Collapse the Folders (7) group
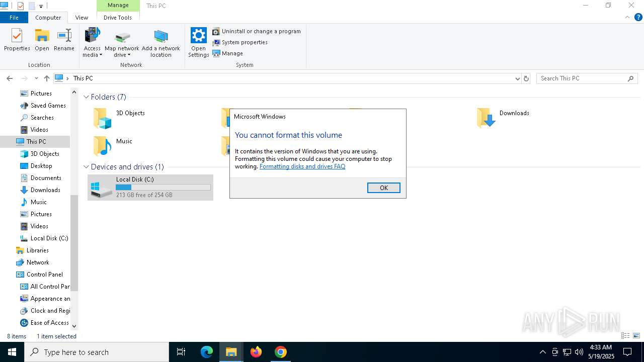644x362 pixels. tap(86, 97)
